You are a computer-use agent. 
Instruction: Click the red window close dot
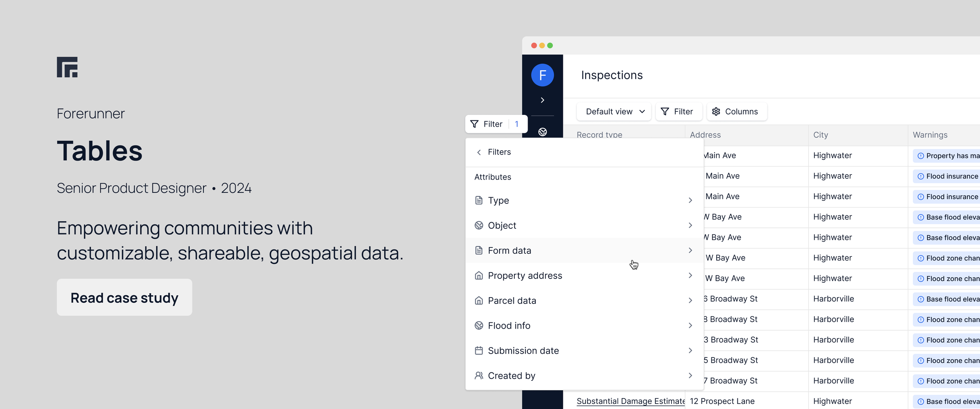tap(534, 45)
